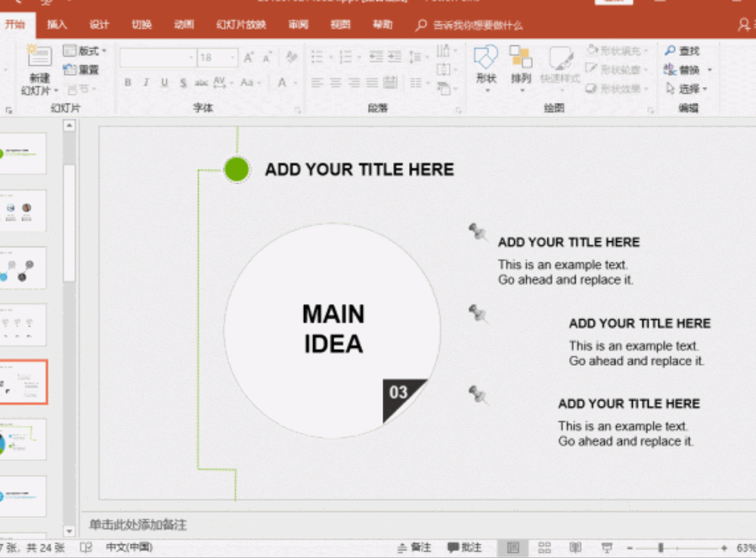Toggle the Notes (备注) pane
Image resolution: width=756 pixels, height=558 pixels.
(414, 547)
